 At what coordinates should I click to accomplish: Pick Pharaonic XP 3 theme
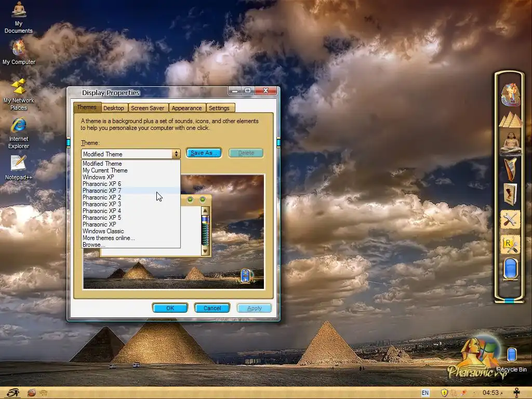131,204
